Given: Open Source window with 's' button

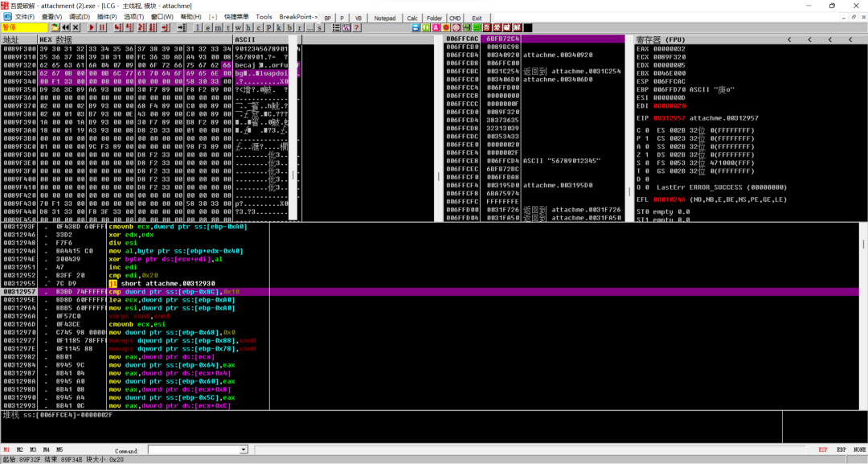Looking at the screenshot, I should tap(320, 27).
